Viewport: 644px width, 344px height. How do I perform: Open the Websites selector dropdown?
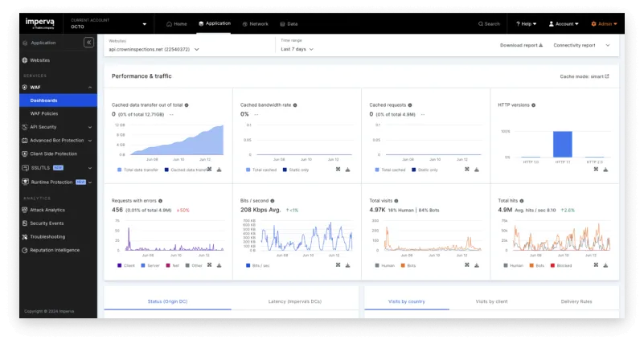(x=154, y=49)
